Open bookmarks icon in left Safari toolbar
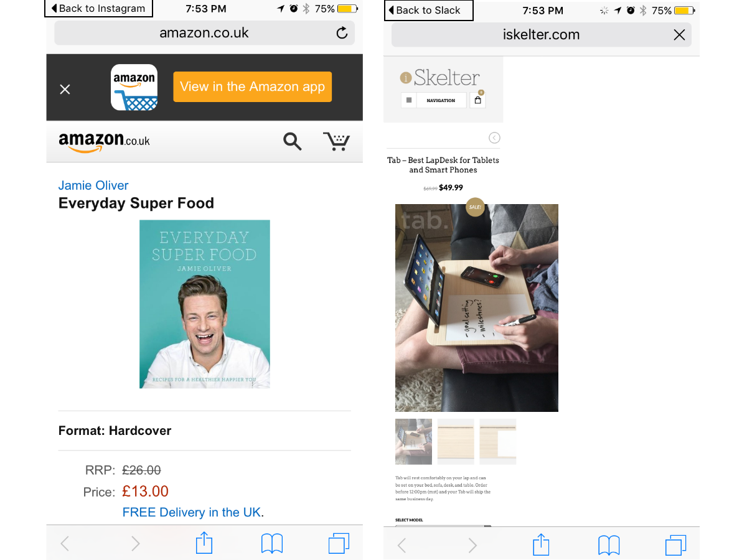The width and height of the screenshot is (747, 560). (x=272, y=544)
